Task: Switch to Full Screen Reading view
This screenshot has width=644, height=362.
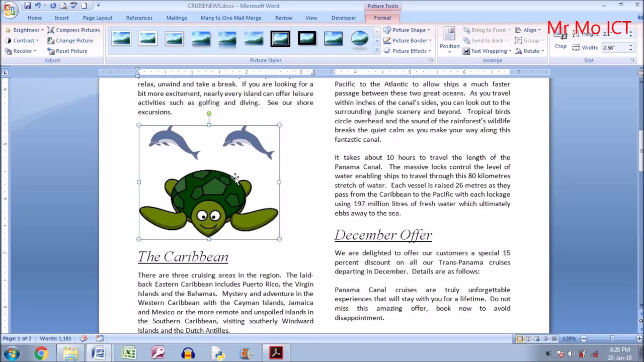Action: (x=528, y=339)
